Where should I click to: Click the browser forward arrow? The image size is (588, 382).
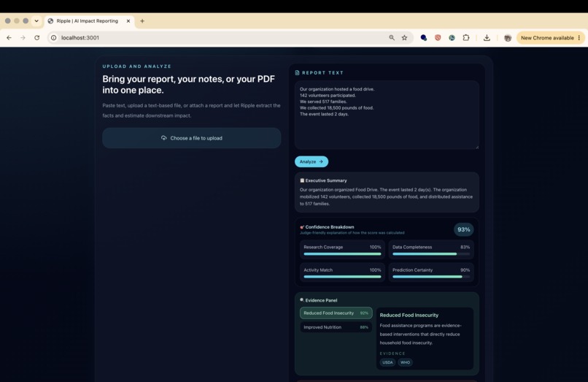click(x=23, y=37)
